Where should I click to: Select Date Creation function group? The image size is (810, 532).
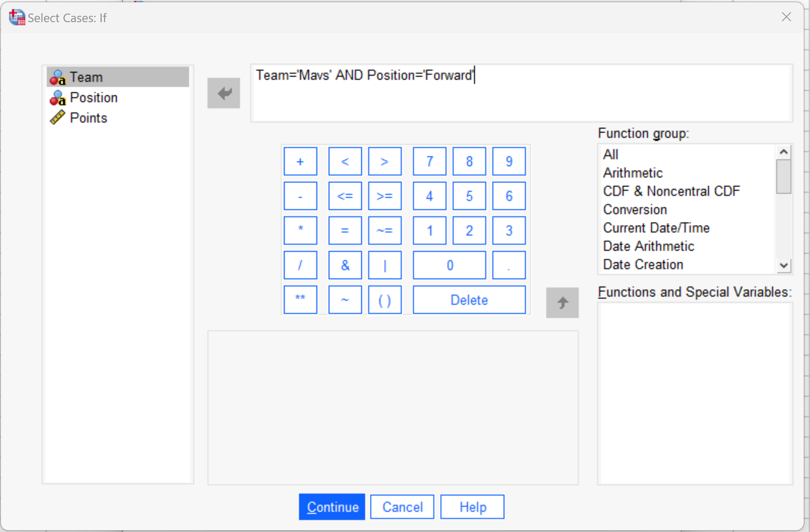tap(643, 265)
